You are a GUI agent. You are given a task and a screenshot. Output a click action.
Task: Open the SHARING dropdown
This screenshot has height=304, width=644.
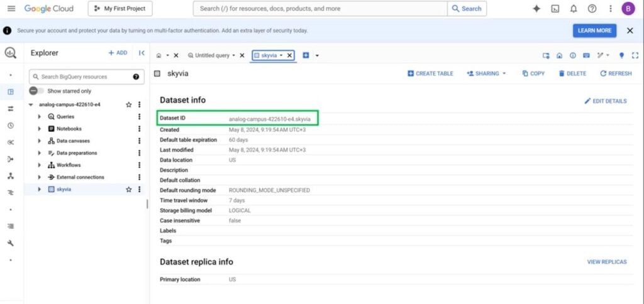coord(486,73)
